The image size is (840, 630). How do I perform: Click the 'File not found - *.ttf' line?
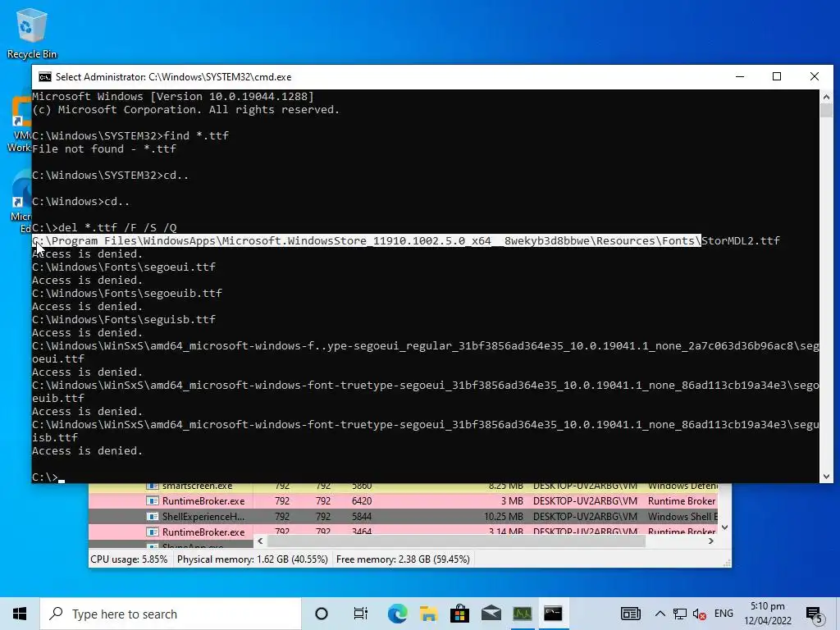pos(104,149)
